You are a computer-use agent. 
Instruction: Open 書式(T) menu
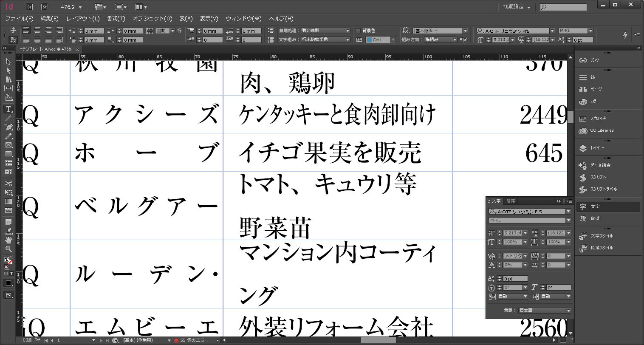[116, 19]
